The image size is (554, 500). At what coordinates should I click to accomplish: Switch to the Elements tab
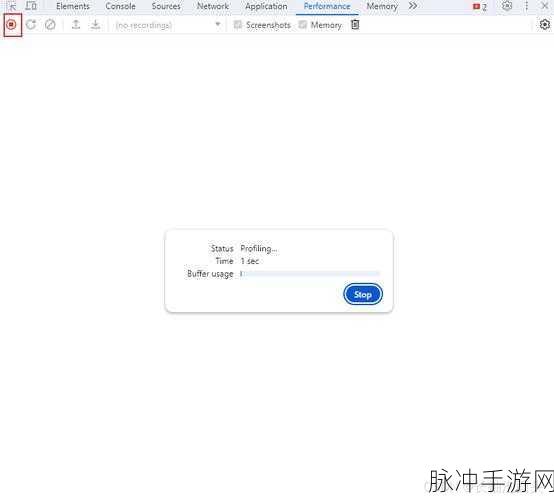(x=73, y=6)
